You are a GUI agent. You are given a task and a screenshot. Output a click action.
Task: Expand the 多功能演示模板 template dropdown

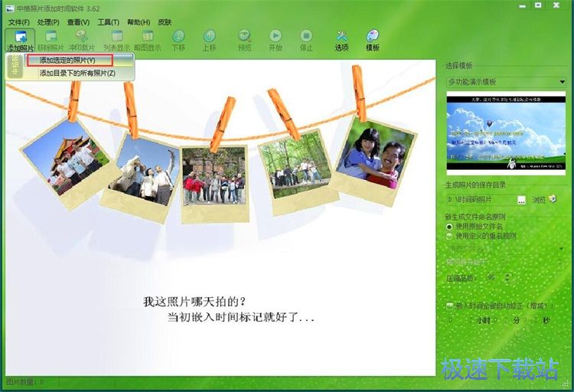(562, 81)
